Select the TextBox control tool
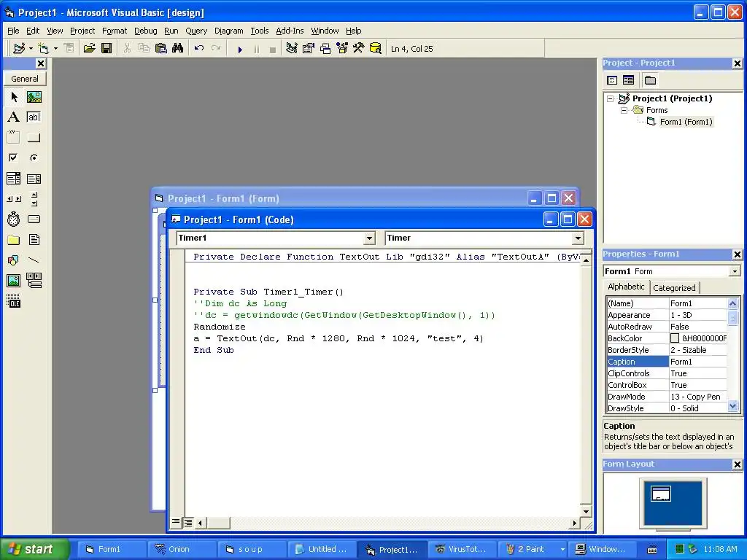The height and width of the screenshot is (560, 747). click(x=34, y=117)
